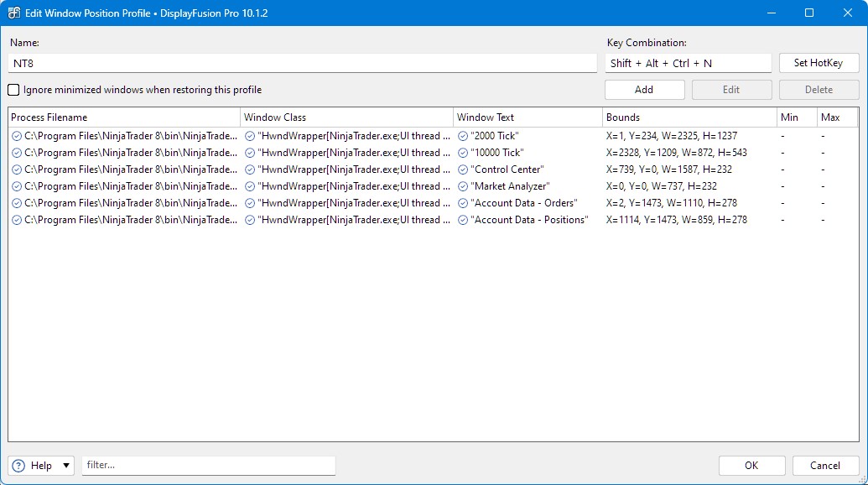Click Cancel to discard changes
The image size is (868, 485).
click(824, 466)
